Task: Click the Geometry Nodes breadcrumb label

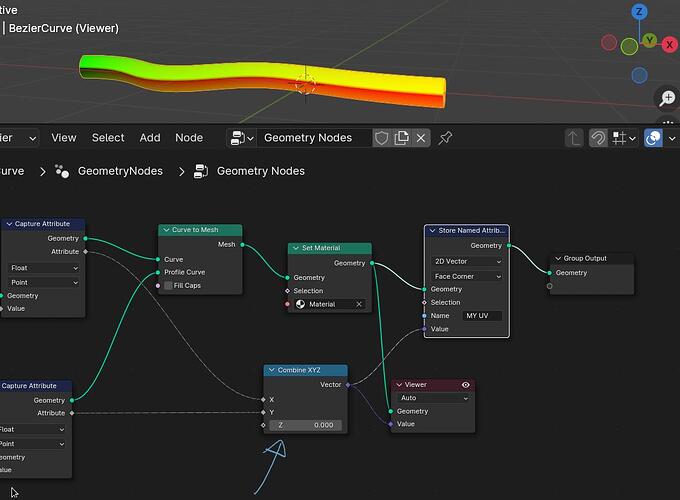Action: 261,171
